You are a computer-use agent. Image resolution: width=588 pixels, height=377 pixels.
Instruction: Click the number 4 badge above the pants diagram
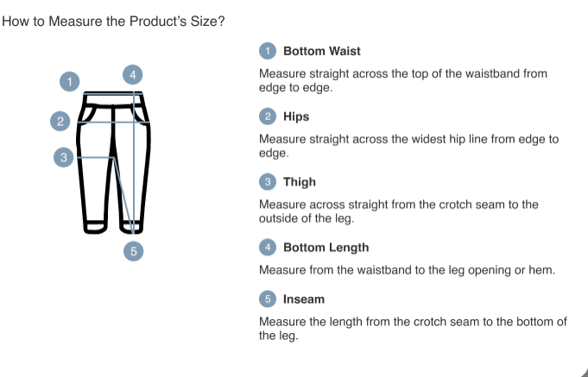pos(132,75)
